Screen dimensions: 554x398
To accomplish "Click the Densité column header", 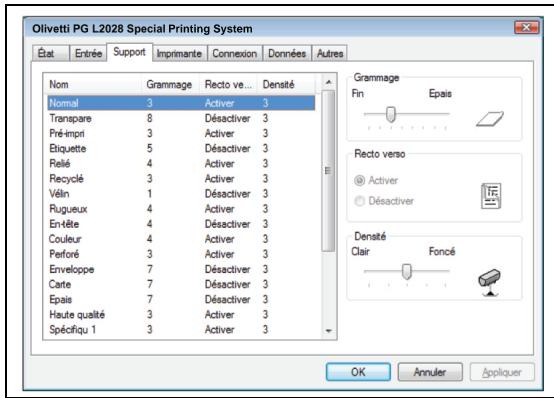I will coord(286,84).
